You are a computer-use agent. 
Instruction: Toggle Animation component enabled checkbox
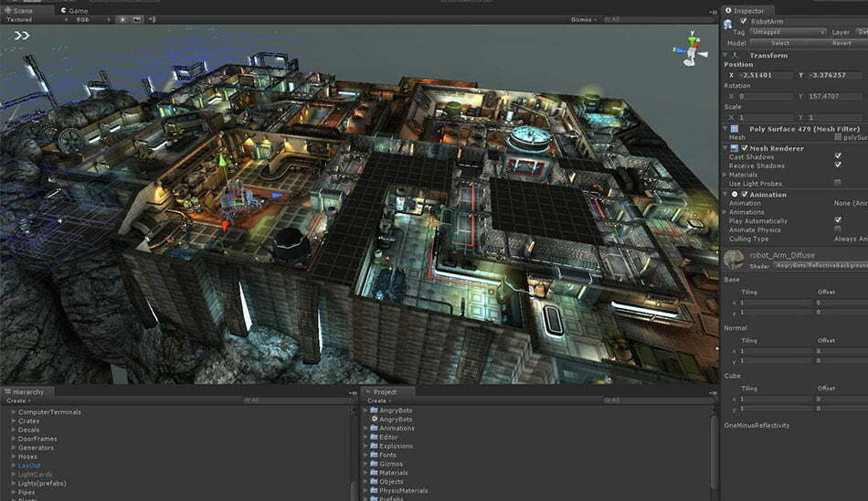745,195
